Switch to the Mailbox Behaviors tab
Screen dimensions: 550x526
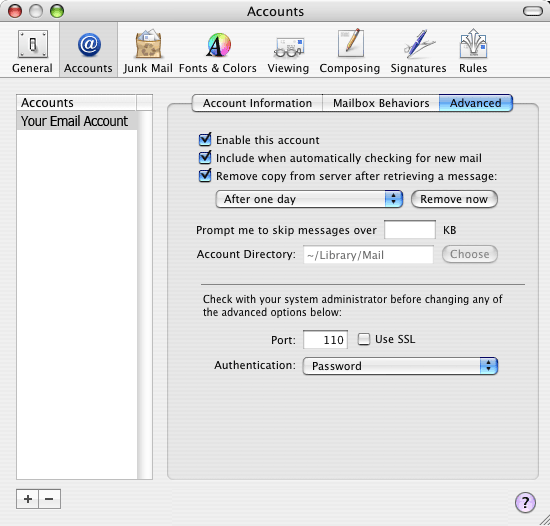381,103
